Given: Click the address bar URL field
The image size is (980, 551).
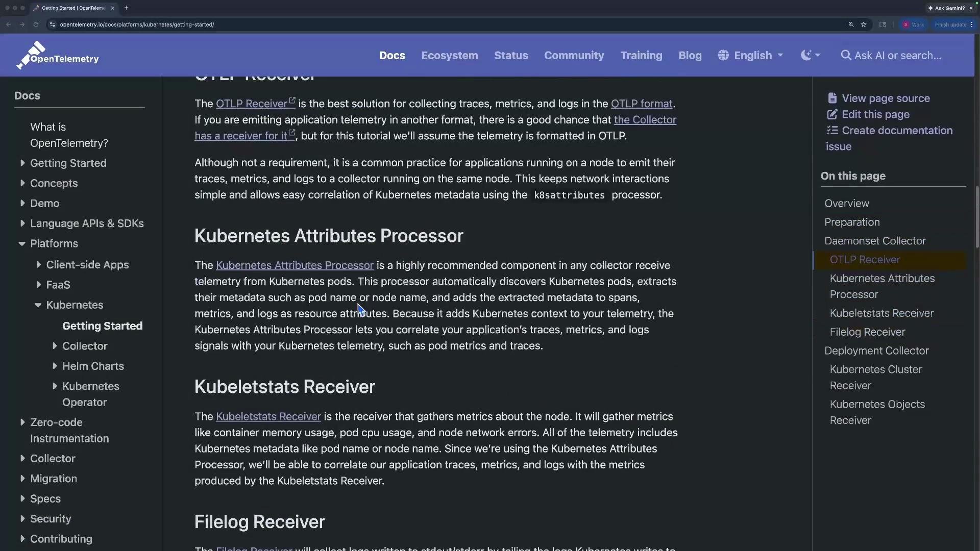Looking at the screenshot, I should point(449,24).
